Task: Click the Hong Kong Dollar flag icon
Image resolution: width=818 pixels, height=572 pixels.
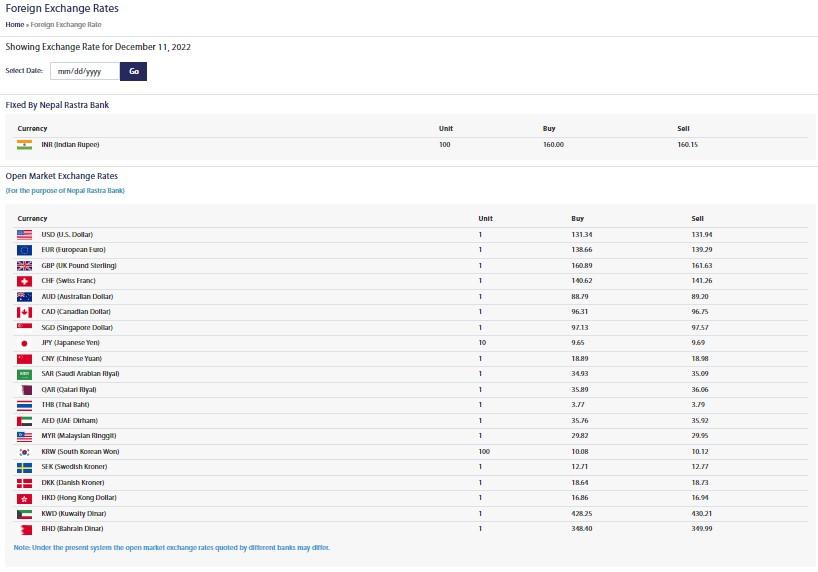Action: tap(25, 497)
